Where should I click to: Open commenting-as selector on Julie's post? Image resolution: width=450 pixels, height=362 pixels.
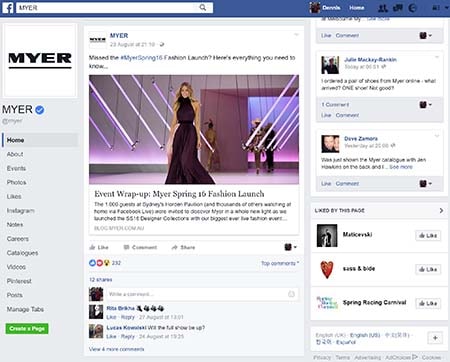click(x=425, y=105)
